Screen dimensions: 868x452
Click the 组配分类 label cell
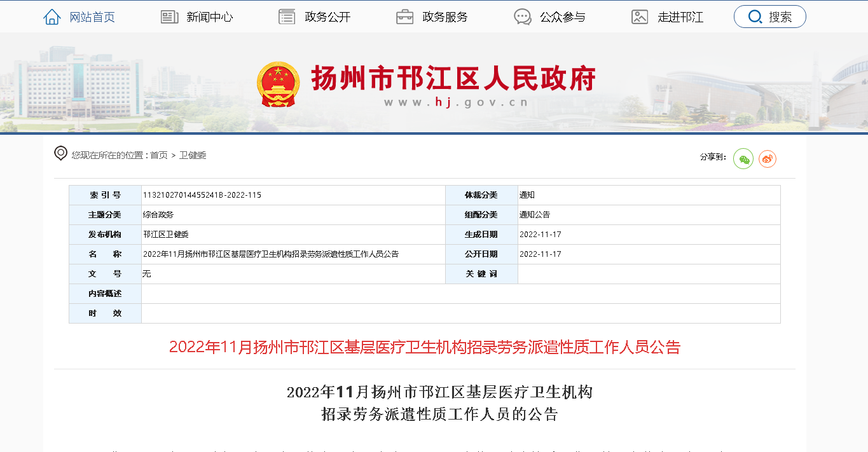481,215
